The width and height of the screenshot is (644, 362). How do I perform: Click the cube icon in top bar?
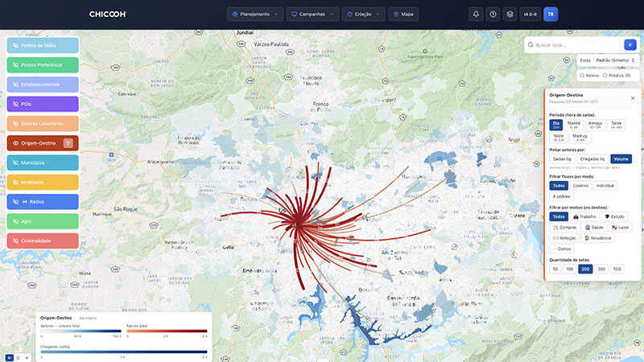[x=510, y=14]
